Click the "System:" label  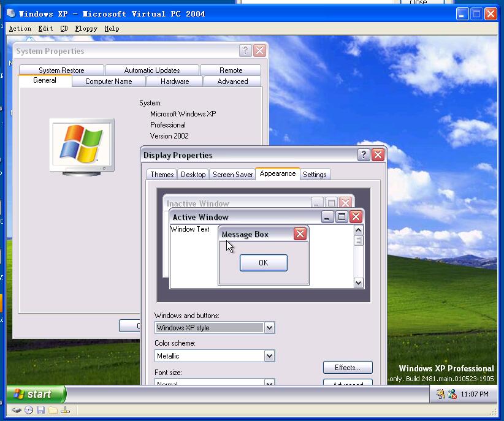(x=150, y=103)
